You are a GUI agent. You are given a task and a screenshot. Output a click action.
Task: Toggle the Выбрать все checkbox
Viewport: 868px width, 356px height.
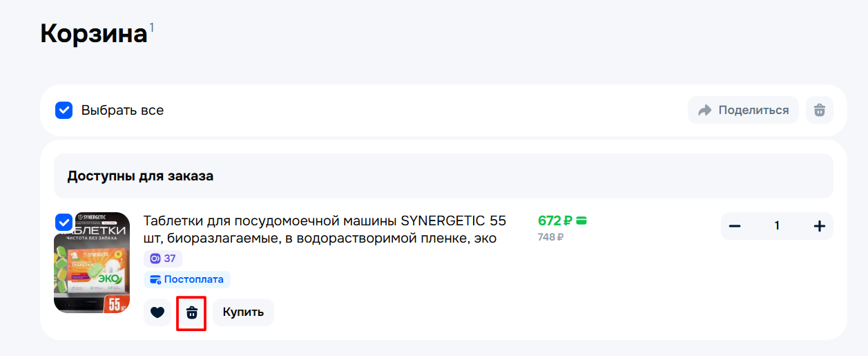64,110
